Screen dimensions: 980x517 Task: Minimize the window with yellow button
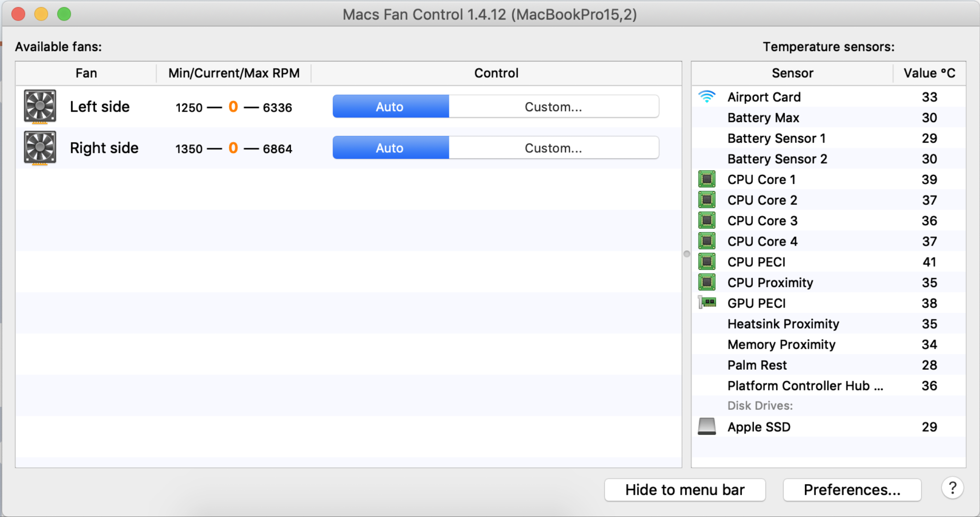[41, 14]
